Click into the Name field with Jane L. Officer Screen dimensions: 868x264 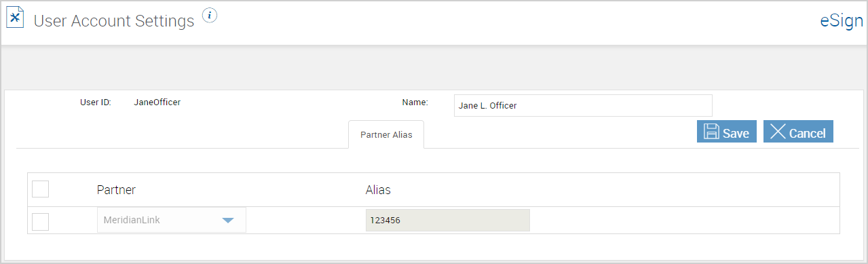click(583, 105)
